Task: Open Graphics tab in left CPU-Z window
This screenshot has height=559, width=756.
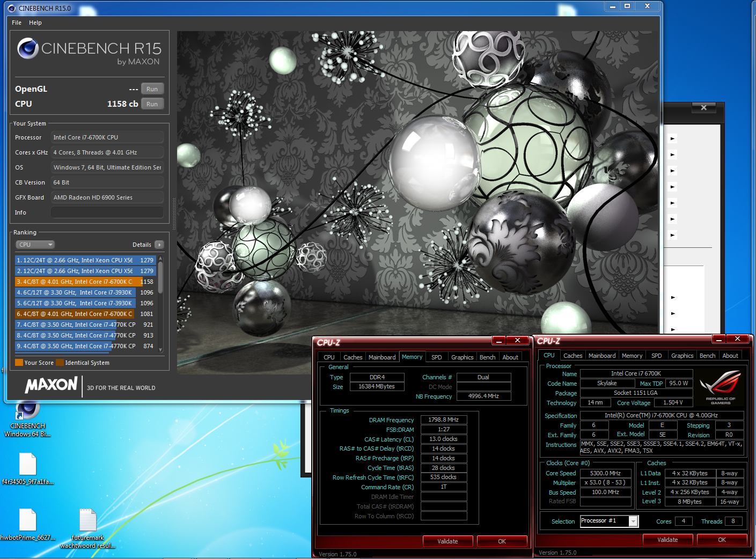Action: [x=462, y=357]
